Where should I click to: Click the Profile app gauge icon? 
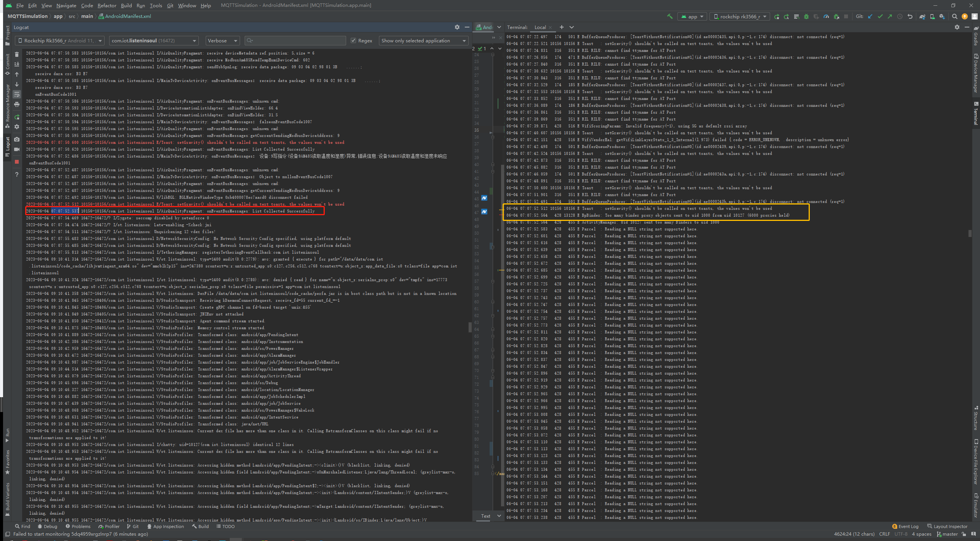coord(826,16)
